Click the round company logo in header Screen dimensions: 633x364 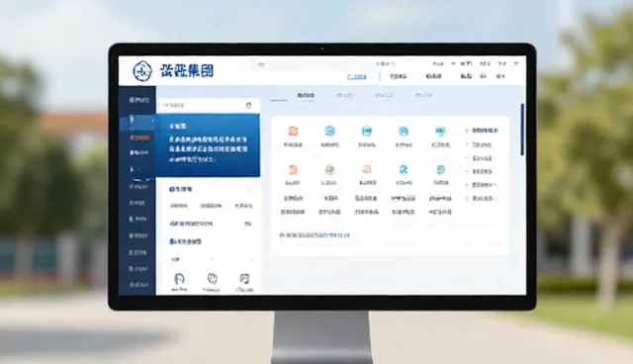[142, 71]
